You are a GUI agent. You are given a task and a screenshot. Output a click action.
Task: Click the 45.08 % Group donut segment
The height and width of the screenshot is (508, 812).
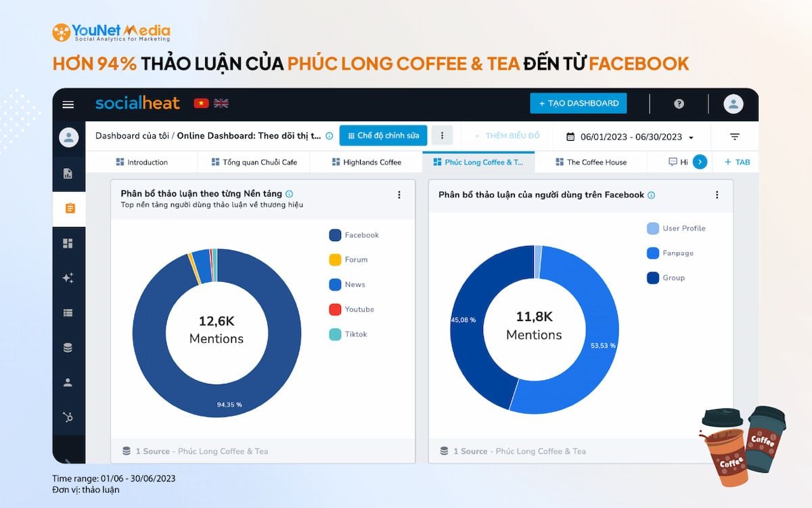tap(464, 320)
